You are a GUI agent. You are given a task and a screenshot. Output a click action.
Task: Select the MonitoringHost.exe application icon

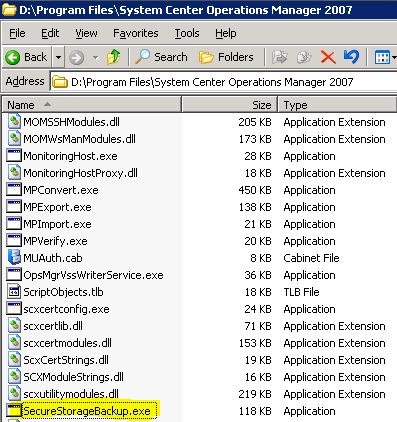14,156
